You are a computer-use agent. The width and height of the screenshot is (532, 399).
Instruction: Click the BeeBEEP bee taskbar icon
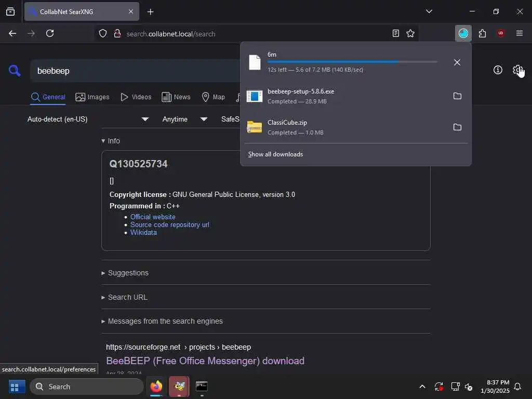click(x=179, y=387)
